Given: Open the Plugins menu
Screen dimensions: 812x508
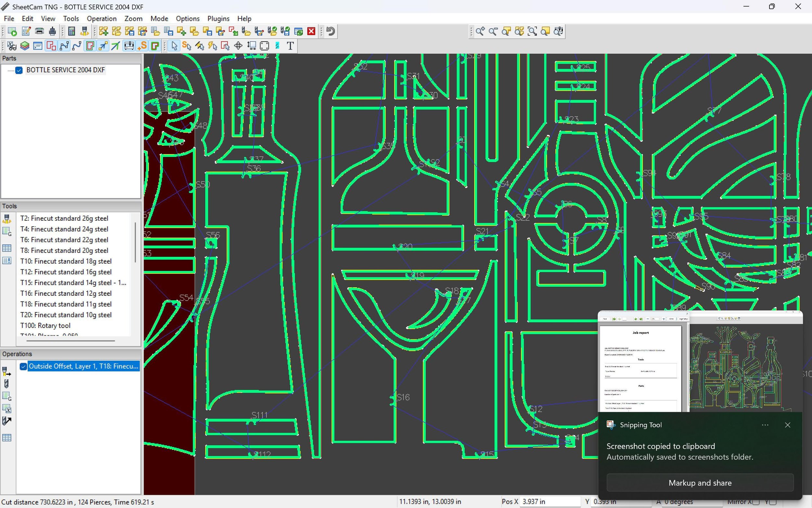Looking at the screenshot, I should click(x=219, y=19).
